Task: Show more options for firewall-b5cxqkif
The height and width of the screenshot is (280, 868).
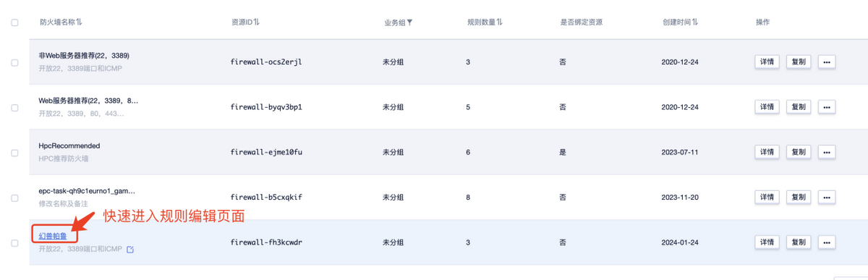Action: pos(827,197)
